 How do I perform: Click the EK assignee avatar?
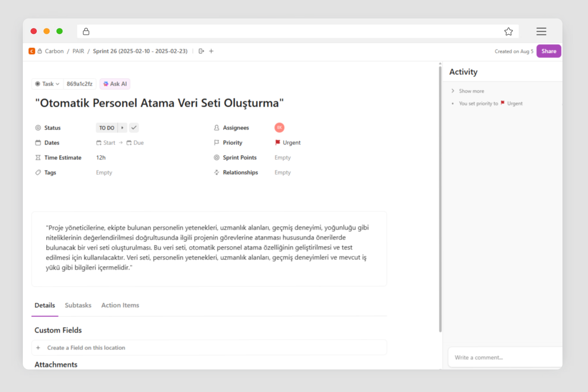click(x=279, y=128)
